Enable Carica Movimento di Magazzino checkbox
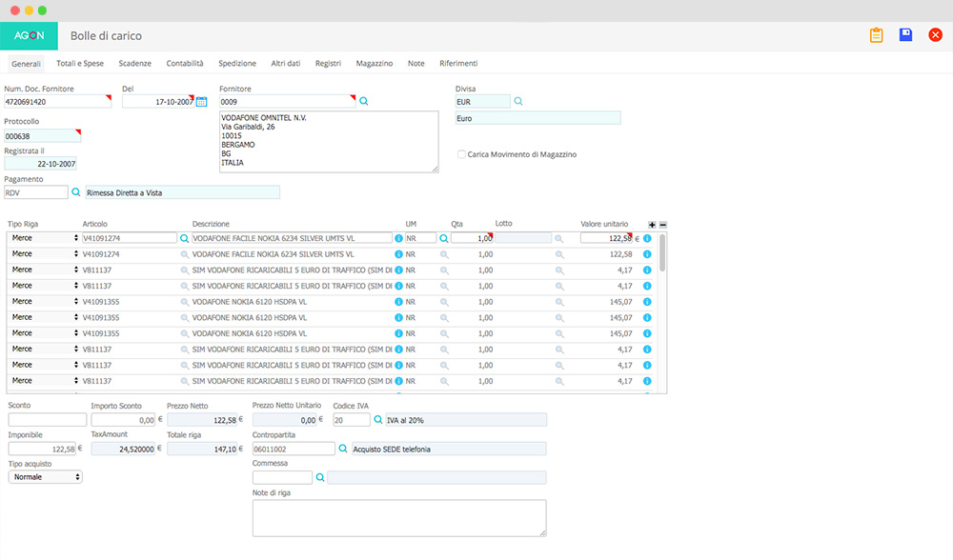This screenshot has height=560, width=953. 461,154
